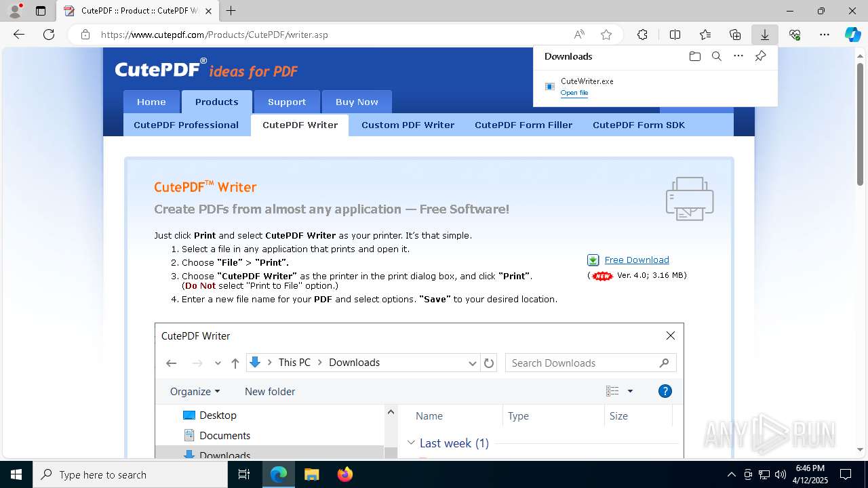Select the CutePDF Writer subtab
Image resolution: width=868 pixels, height=488 pixels.
[x=300, y=125]
